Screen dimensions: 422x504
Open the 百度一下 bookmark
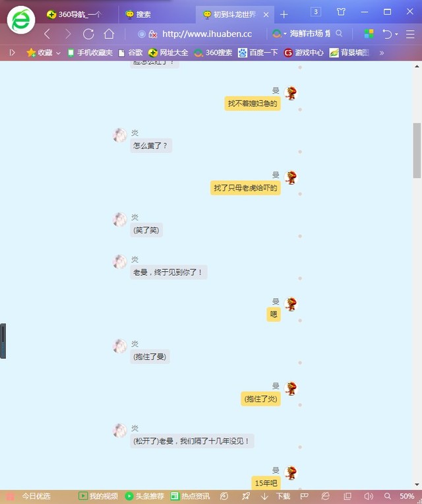point(258,53)
